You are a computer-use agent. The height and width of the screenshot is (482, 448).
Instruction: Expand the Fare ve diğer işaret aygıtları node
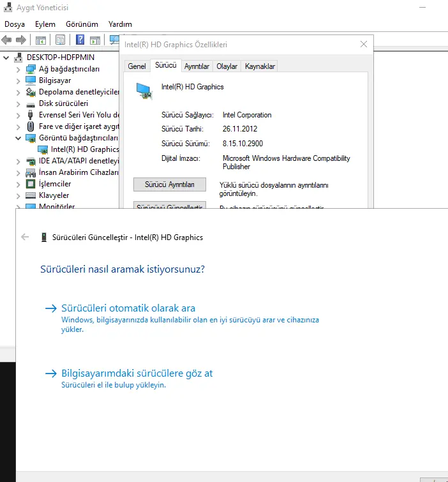[x=18, y=126]
